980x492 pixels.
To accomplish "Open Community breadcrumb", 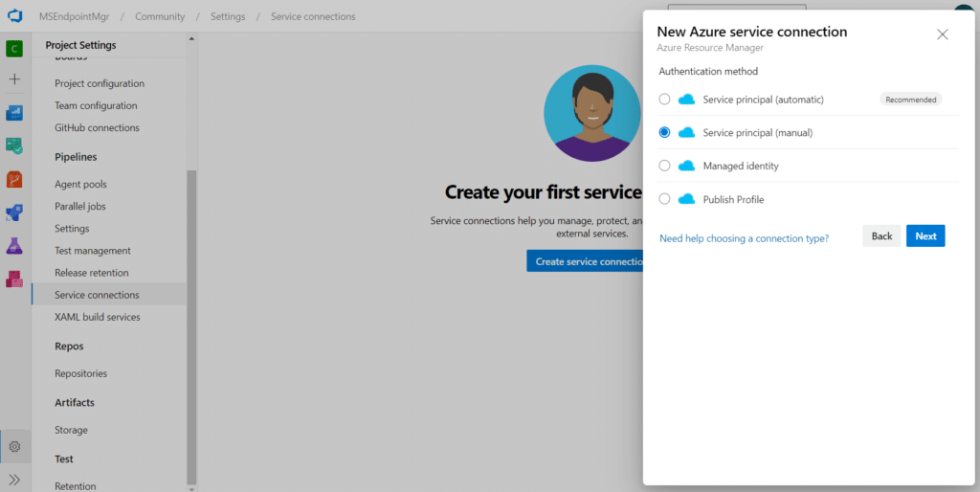I will coord(160,16).
